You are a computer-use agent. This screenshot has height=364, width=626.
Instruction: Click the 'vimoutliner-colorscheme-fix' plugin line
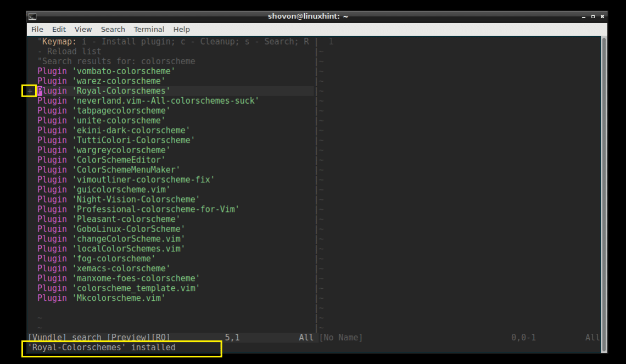126,180
